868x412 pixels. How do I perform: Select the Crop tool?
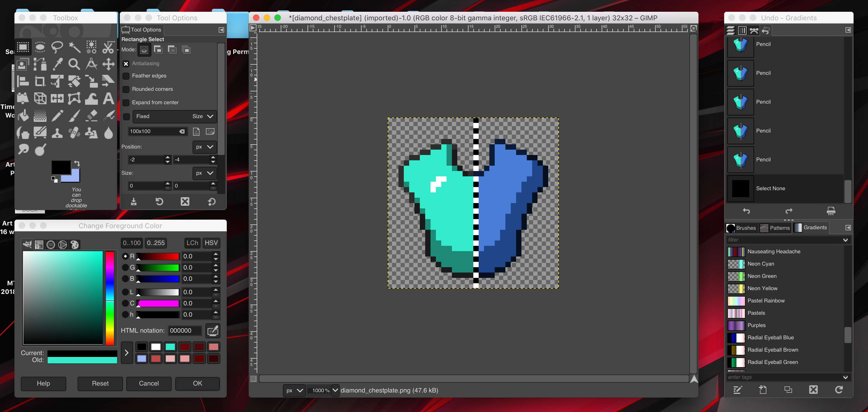click(40, 81)
